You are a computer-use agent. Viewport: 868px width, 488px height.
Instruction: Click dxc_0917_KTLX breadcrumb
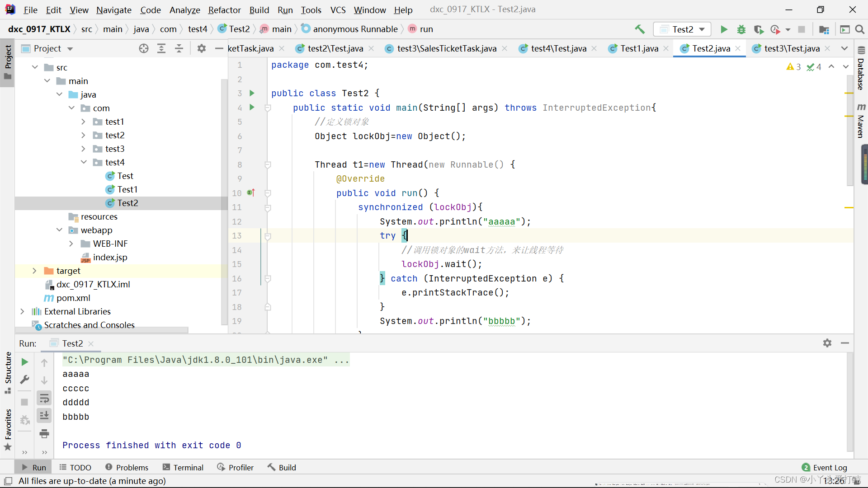click(39, 29)
